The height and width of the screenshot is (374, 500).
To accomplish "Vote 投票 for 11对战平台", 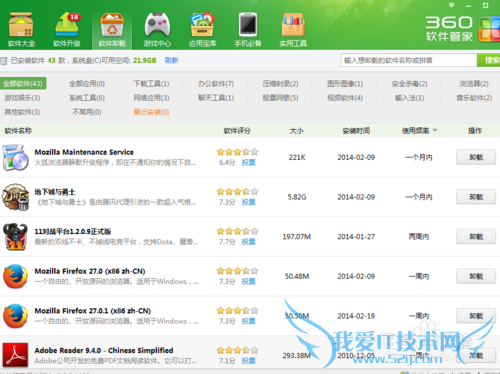I will pos(248,242).
